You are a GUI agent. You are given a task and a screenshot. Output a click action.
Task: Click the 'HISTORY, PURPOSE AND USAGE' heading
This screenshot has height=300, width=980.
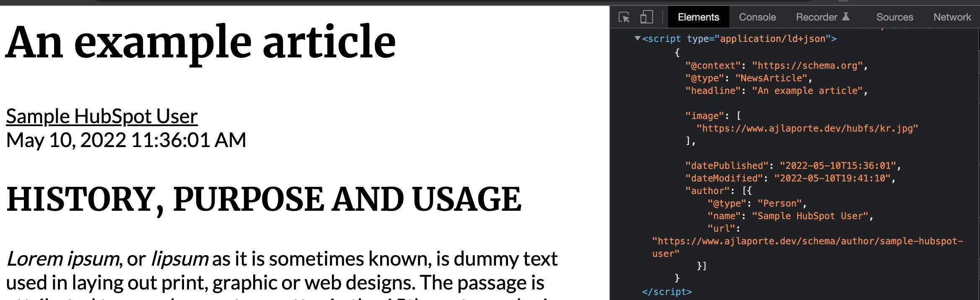tap(264, 199)
